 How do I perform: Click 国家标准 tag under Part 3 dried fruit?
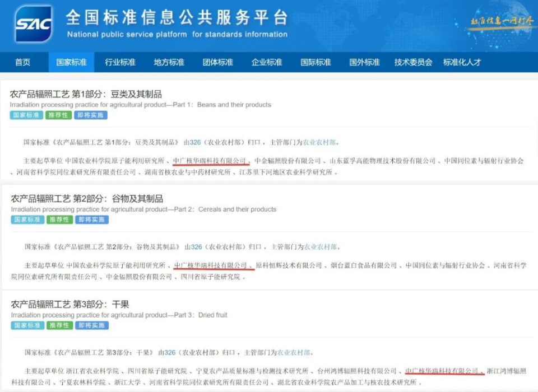[27, 325]
